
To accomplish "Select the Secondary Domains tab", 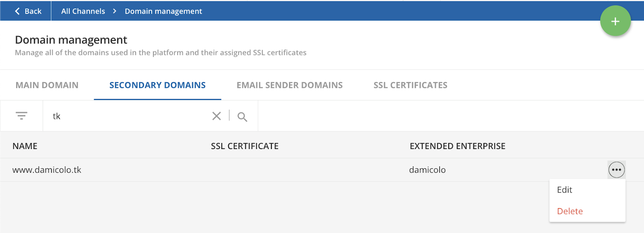I will tap(157, 85).
